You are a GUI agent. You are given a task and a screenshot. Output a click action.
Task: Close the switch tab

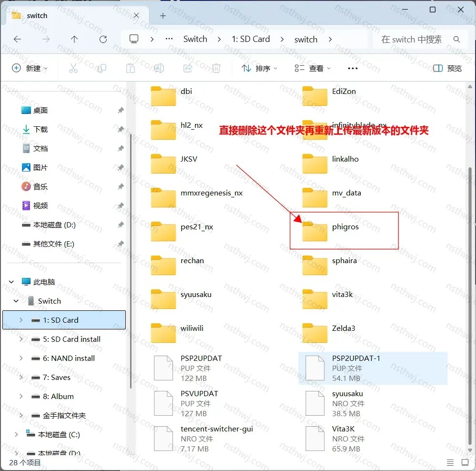click(x=137, y=15)
